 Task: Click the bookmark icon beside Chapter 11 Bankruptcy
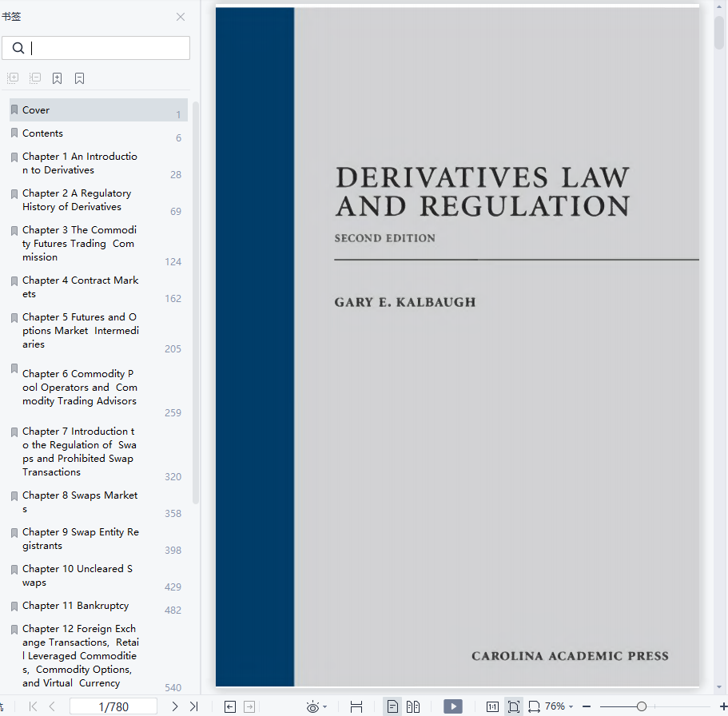[x=14, y=606]
